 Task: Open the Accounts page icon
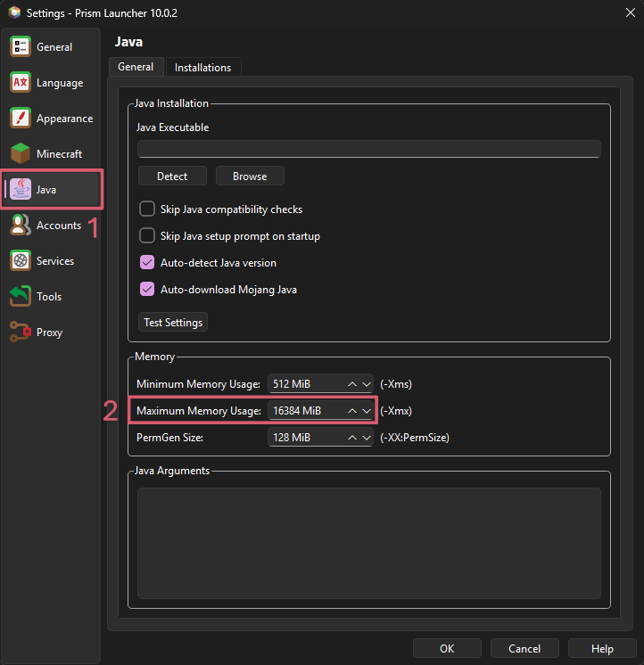coord(20,225)
